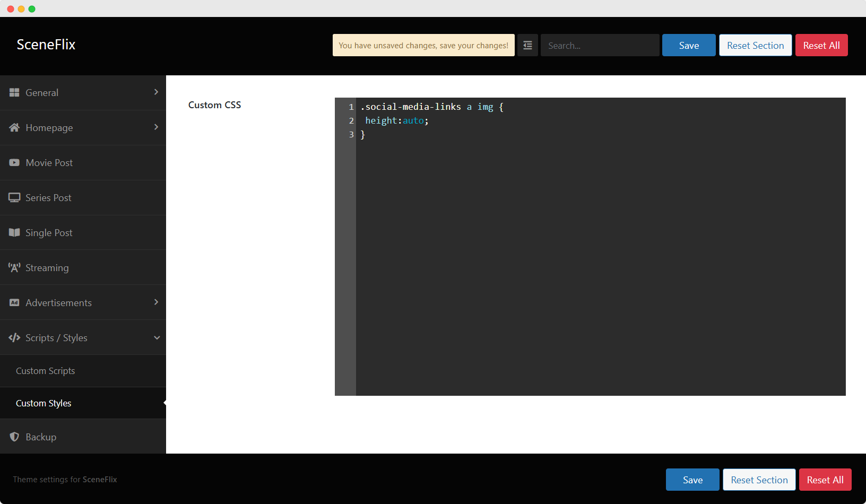Click the Movie Post video icon
This screenshot has width=866, height=504.
(x=14, y=162)
